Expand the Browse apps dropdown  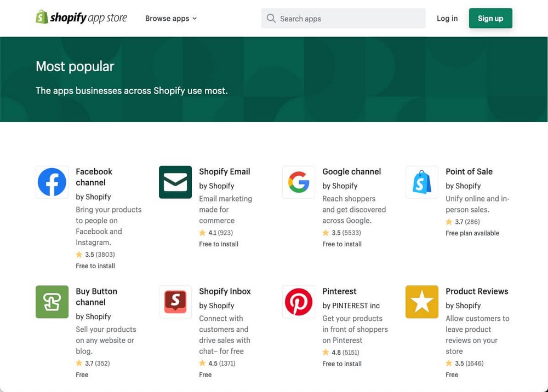[x=171, y=19]
